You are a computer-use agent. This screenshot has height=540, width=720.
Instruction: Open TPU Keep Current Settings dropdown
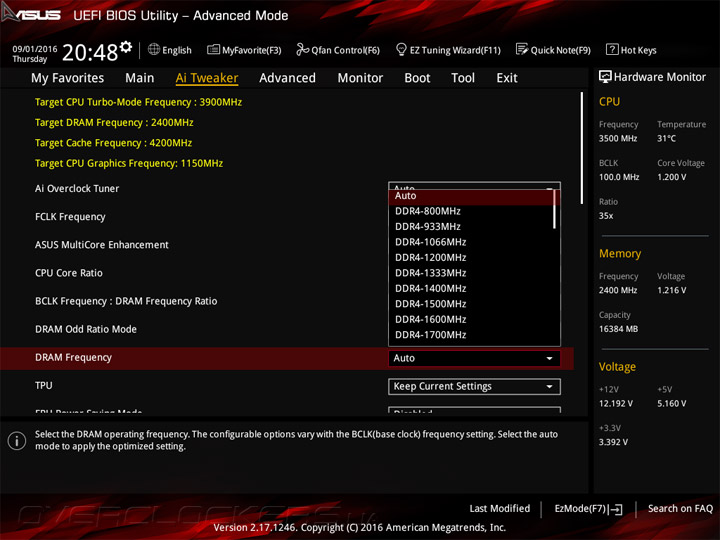(x=474, y=387)
